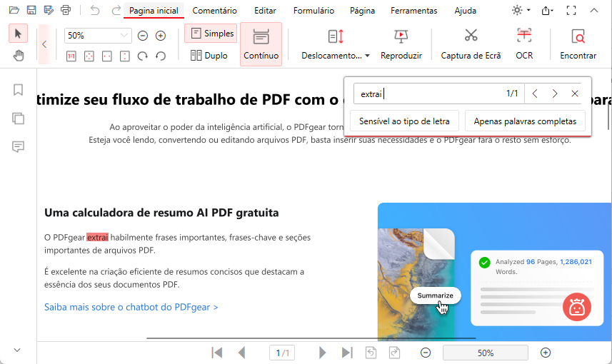Switch to Pagina inicial tab
Viewport: 612px width, 364px height.
click(x=154, y=11)
